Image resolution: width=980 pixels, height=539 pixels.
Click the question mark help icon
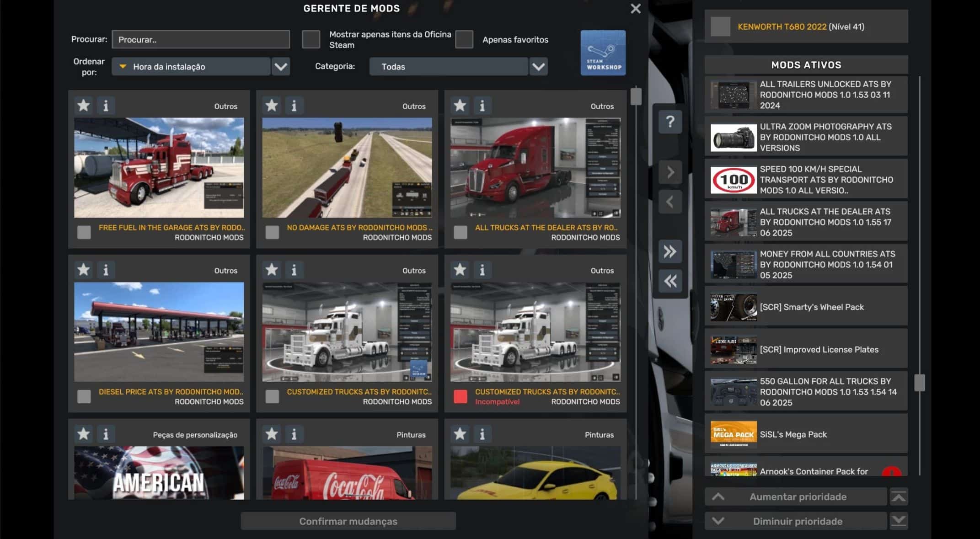tap(670, 122)
